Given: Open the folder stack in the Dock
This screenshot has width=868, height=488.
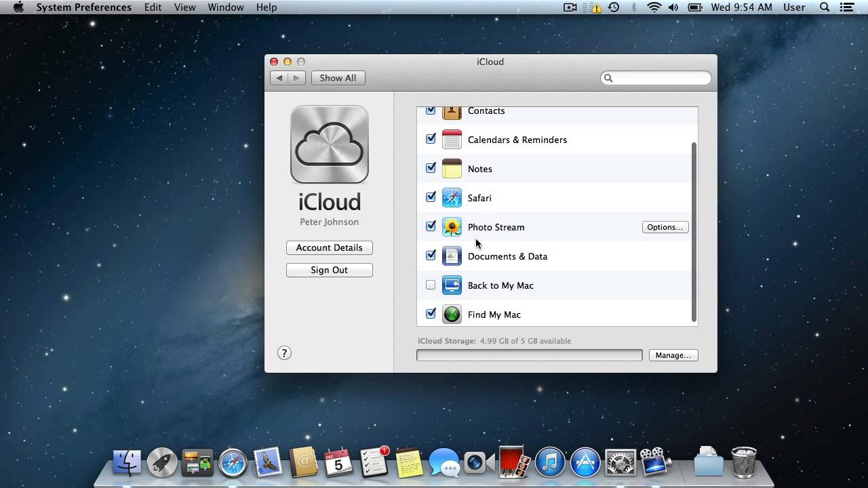Looking at the screenshot, I should click(709, 462).
